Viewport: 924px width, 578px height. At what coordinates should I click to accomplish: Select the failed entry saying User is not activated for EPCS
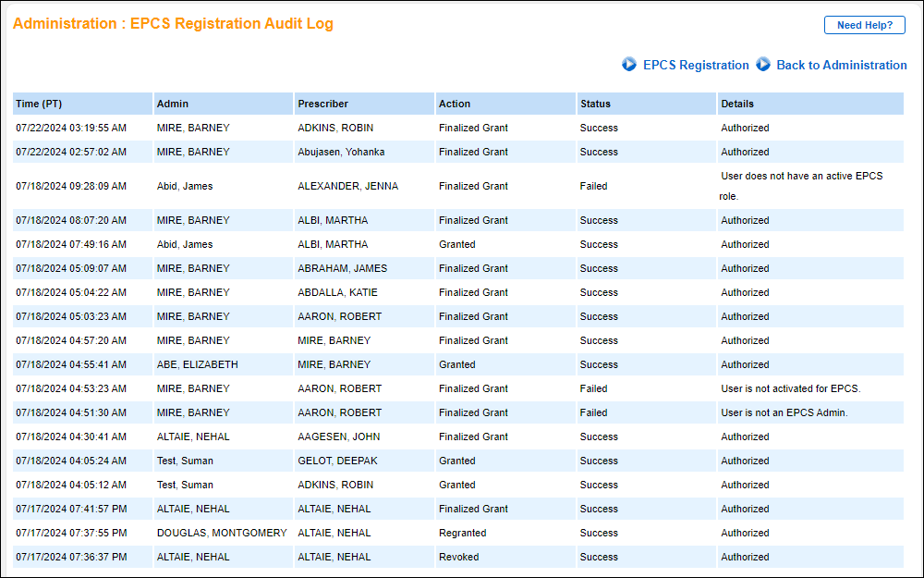[x=370, y=388]
